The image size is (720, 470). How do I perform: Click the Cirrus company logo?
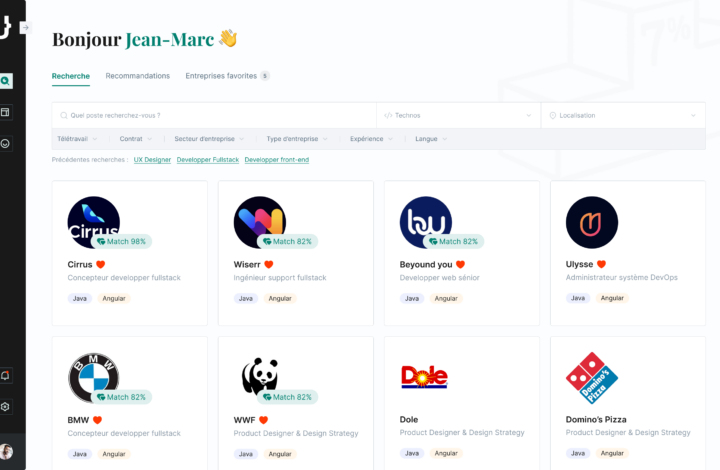(94, 223)
